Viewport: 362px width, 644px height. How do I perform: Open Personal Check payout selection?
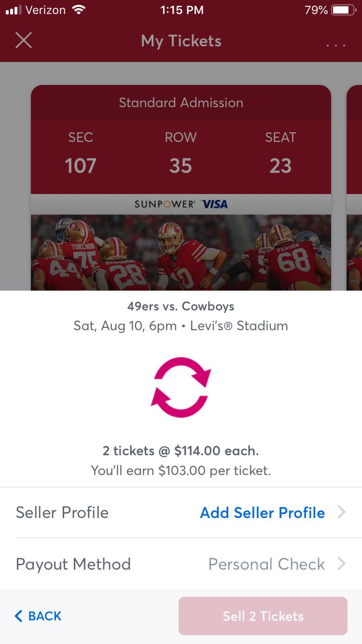tap(266, 564)
